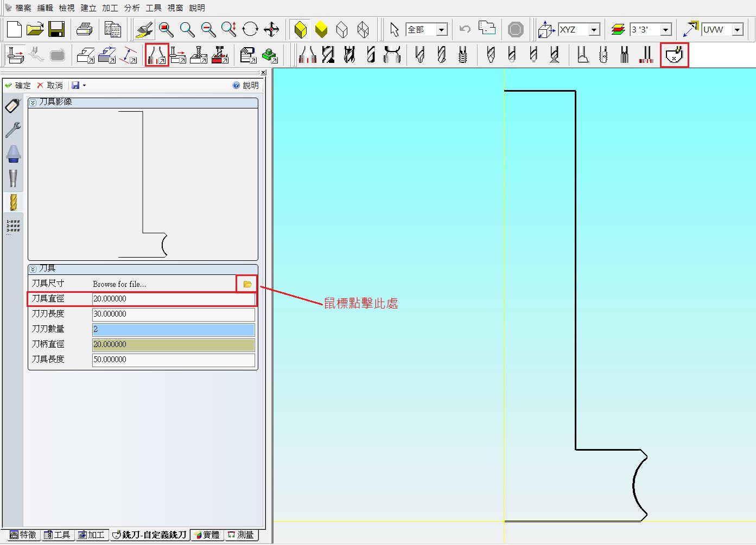The height and width of the screenshot is (545, 756).
Task: Click the 取消 cancel button
Action: click(50, 85)
